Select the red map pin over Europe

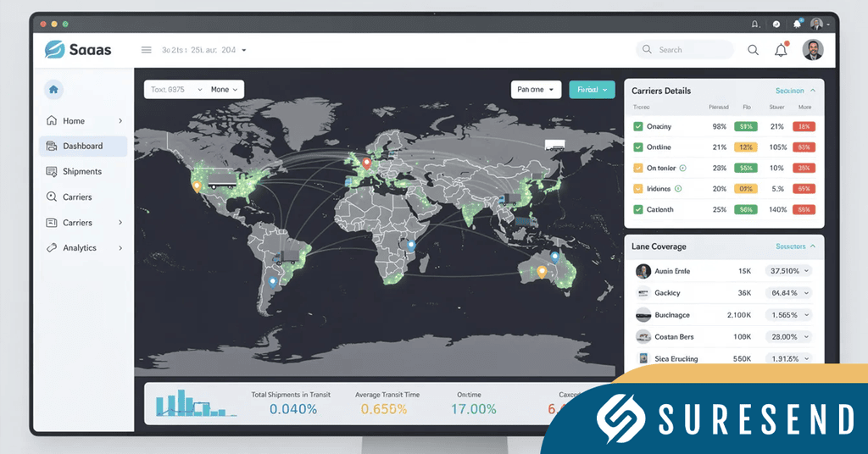click(x=366, y=163)
